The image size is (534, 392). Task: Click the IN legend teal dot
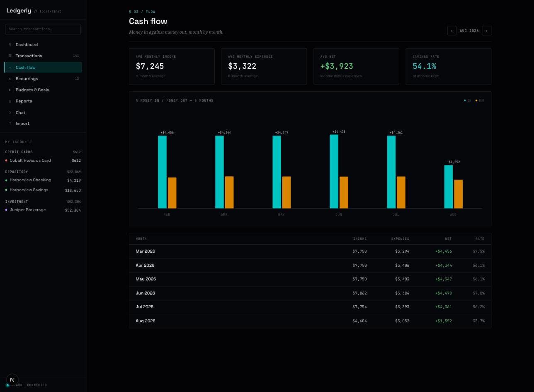tap(465, 100)
